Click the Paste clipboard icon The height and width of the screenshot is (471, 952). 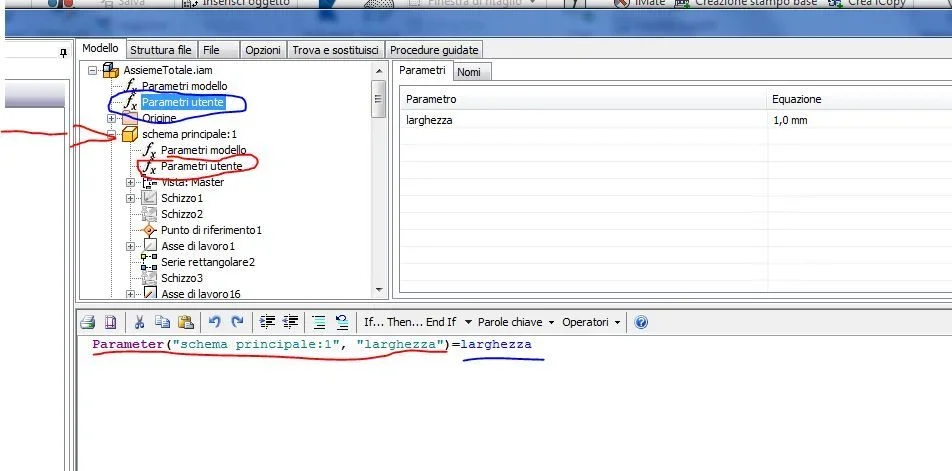(185, 322)
